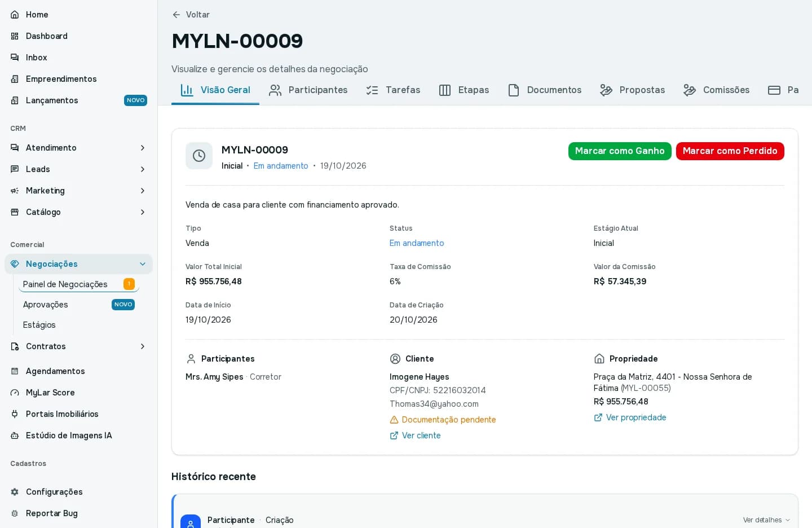Expand Ver detalhes in Histórico recente
812x528 pixels.
[766, 520]
